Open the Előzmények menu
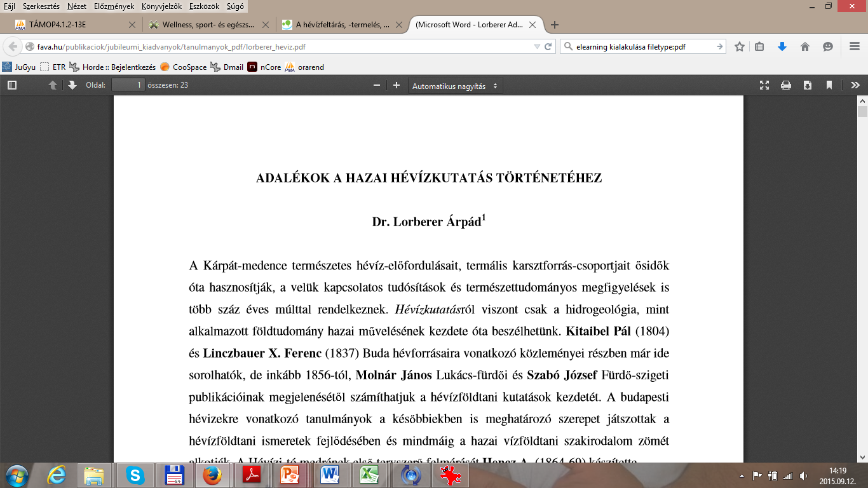This screenshot has width=868, height=488. pos(114,6)
